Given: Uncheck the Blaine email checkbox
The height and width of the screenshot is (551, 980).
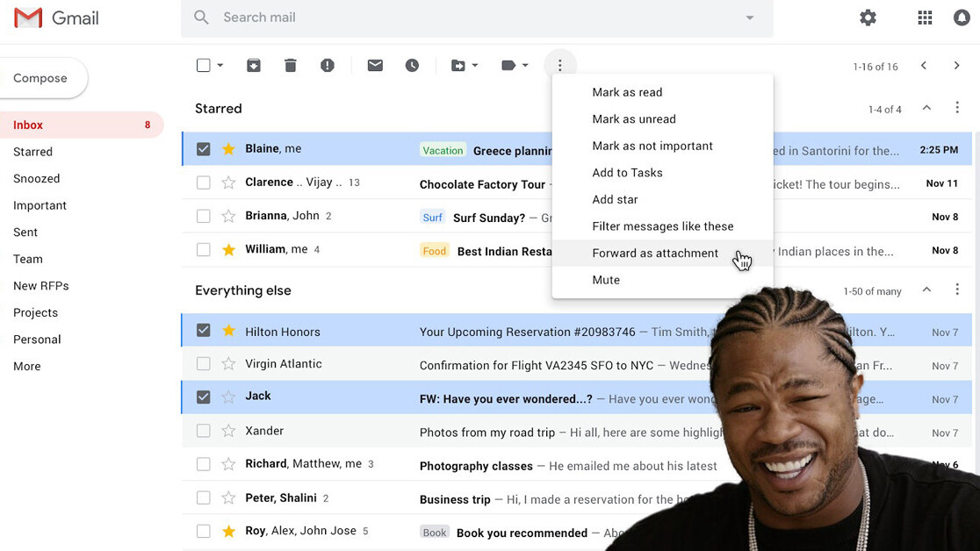Looking at the screenshot, I should coord(204,149).
